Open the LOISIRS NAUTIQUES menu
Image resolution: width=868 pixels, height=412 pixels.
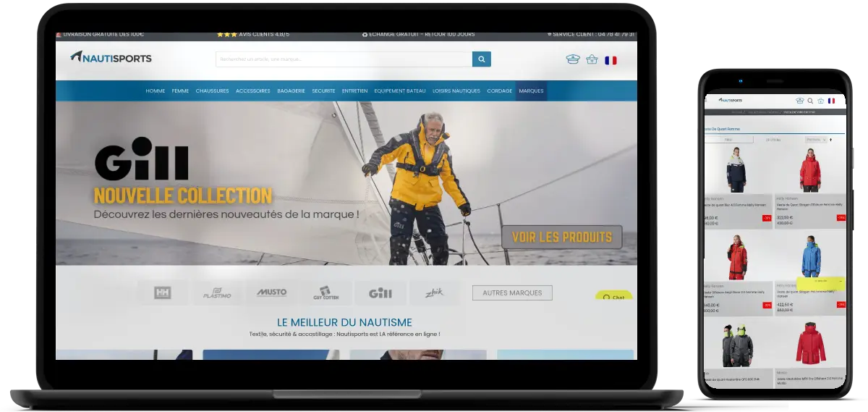456,91
